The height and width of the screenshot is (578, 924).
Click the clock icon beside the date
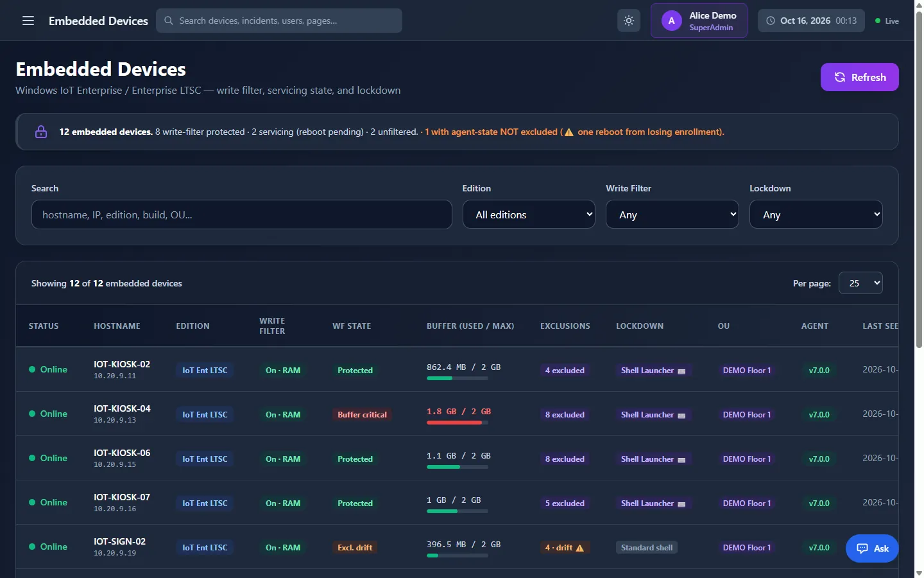click(771, 21)
